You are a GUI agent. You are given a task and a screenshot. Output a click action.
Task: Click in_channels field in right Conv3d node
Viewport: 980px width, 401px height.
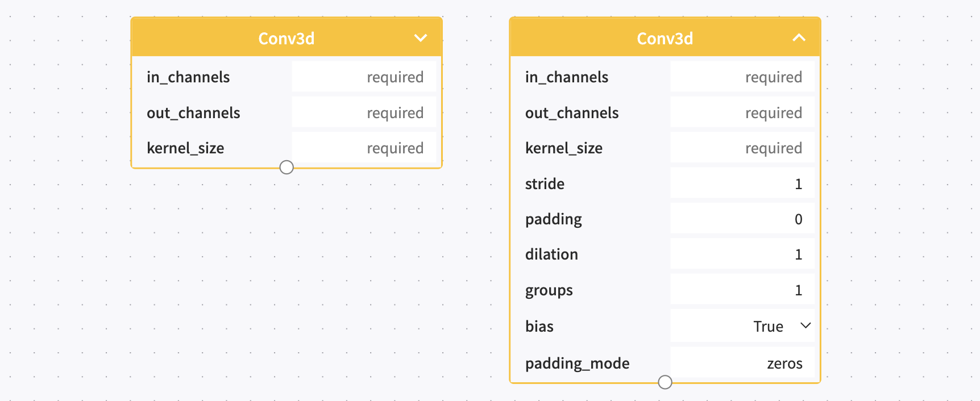coord(742,77)
